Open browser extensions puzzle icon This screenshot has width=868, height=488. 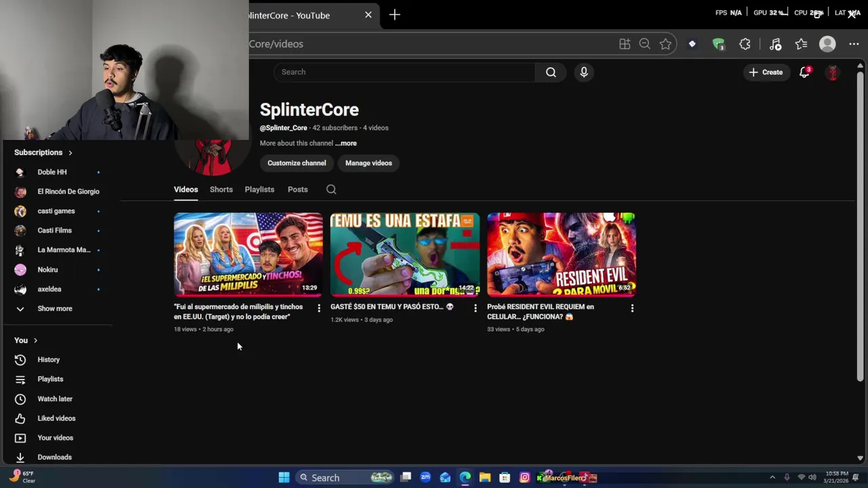(745, 44)
